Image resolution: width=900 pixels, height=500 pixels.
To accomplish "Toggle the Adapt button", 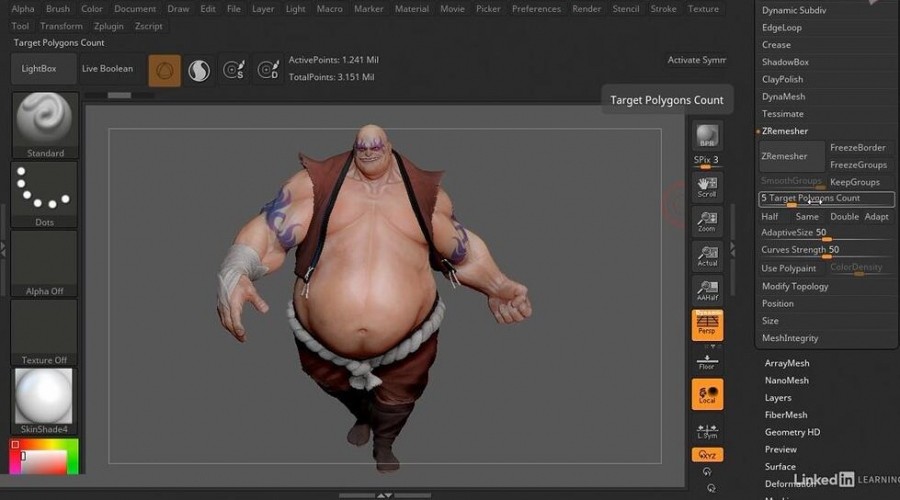I will point(876,216).
